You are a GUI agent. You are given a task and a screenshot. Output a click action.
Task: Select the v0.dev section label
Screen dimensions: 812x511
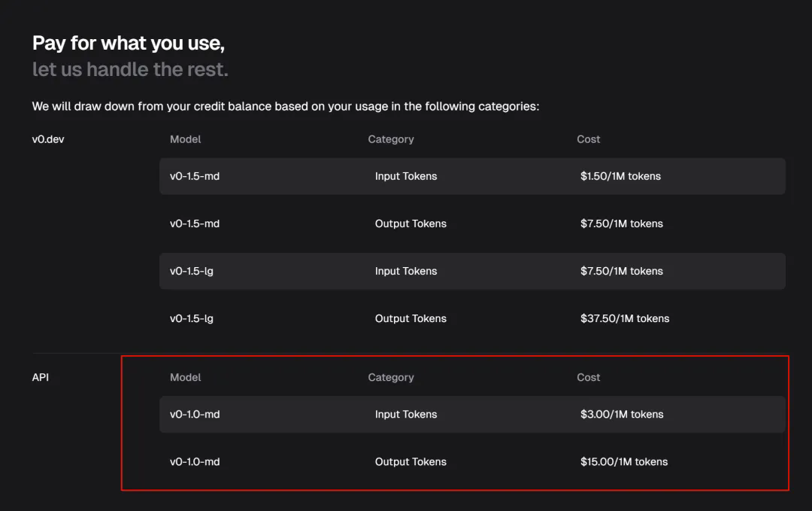click(47, 139)
